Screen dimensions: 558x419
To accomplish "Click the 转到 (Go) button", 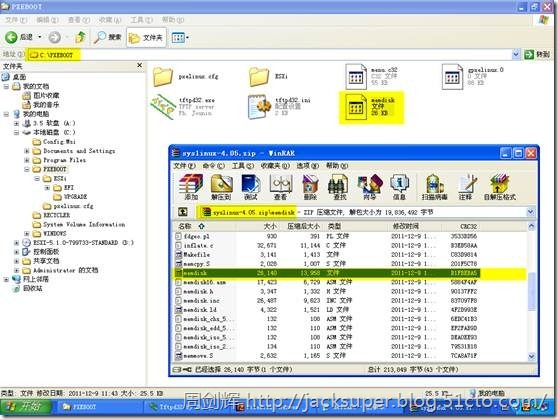I will tap(537, 54).
